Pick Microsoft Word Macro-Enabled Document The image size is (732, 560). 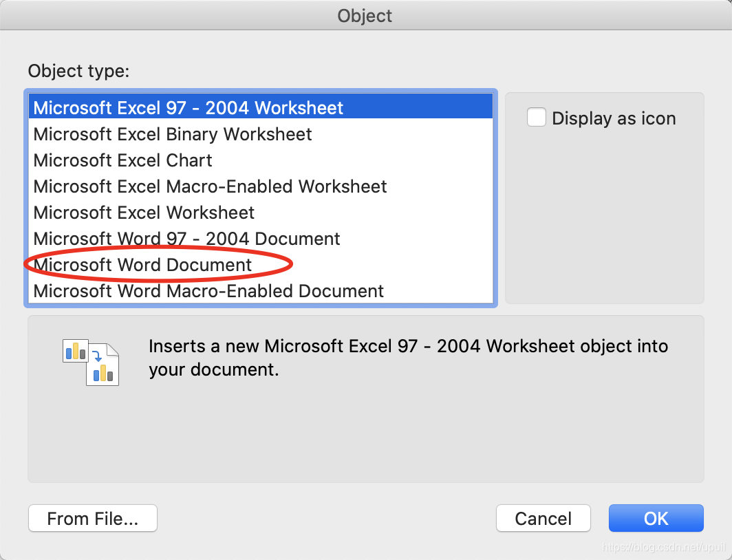[x=261, y=291]
